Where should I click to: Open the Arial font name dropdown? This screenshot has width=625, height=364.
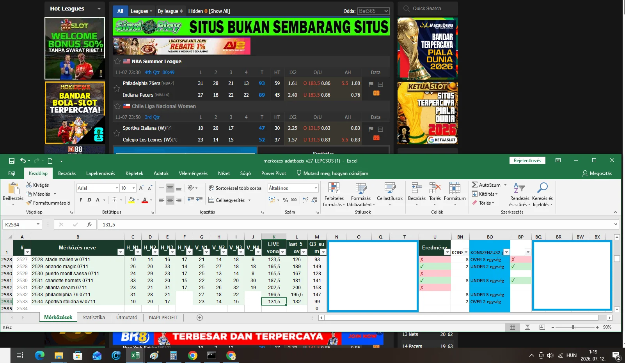point(116,188)
